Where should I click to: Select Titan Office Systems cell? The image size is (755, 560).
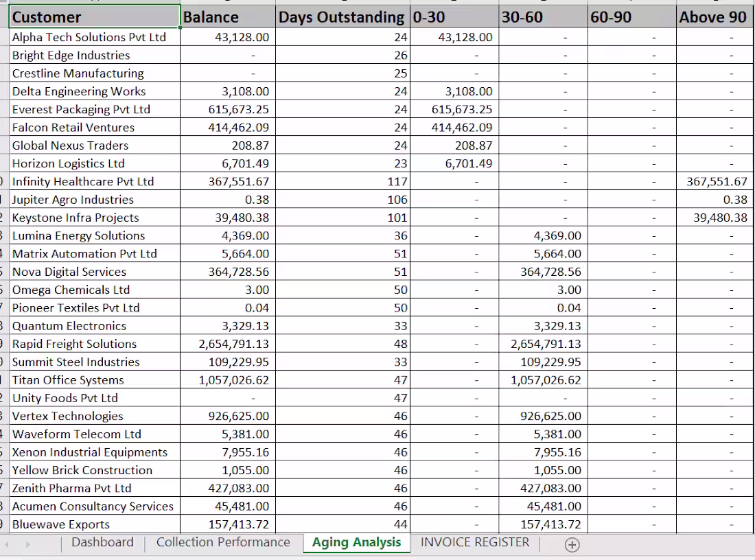[95, 380]
